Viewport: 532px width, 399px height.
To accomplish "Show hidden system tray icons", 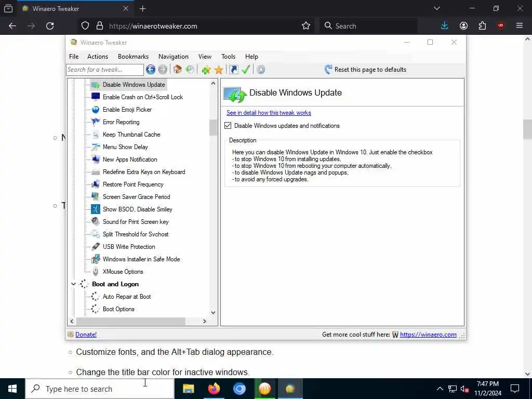I will (440, 389).
